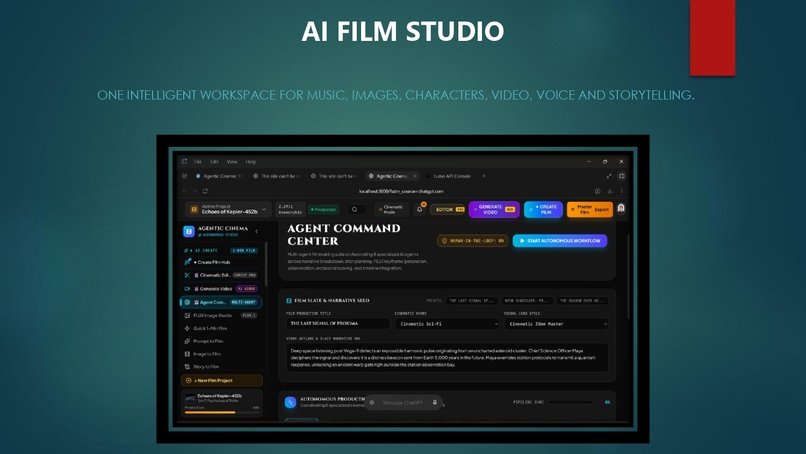Close the active Agentic Cinema tab
806x454 pixels.
click(x=415, y=176)
